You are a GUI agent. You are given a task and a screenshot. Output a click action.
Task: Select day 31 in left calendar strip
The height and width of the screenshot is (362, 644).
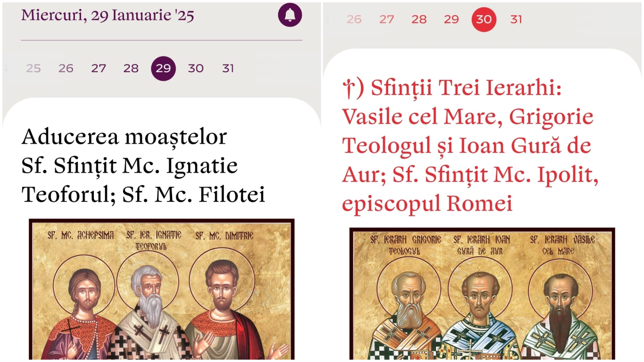(x=228, y=68)
